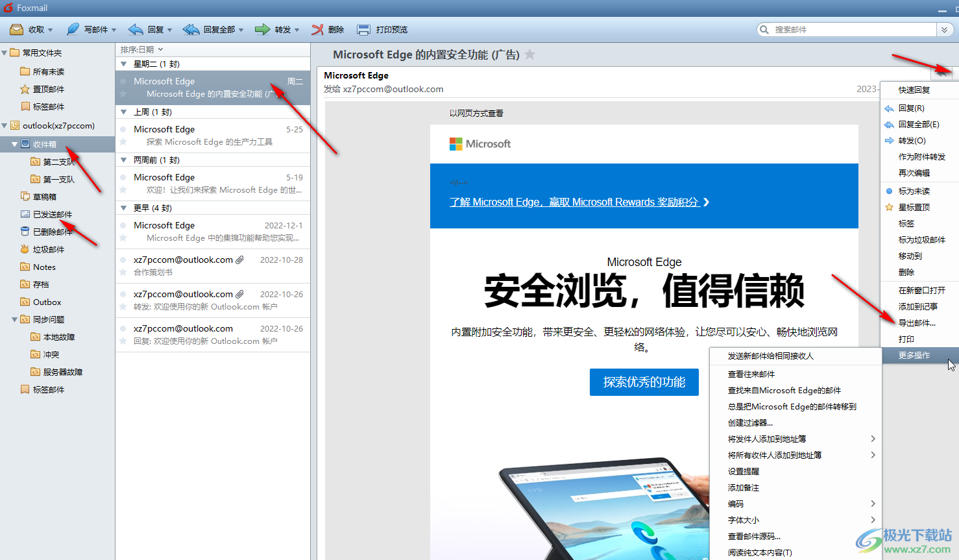This screenshot has height=560, width=959.
Task: Click the 垃圾邮件 junk icon
Action: pyautogui.click(x=25, y=249)
